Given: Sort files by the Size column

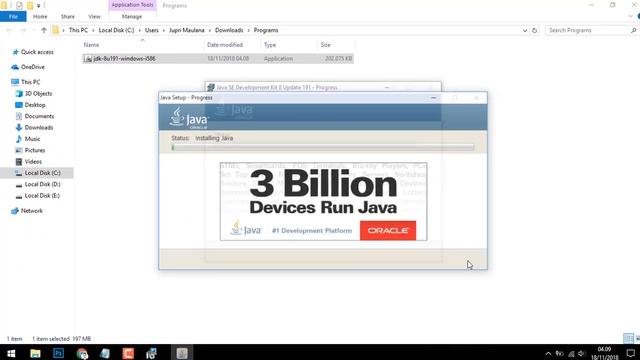Looking at the screenshot, I should click(x=325, y=45).
